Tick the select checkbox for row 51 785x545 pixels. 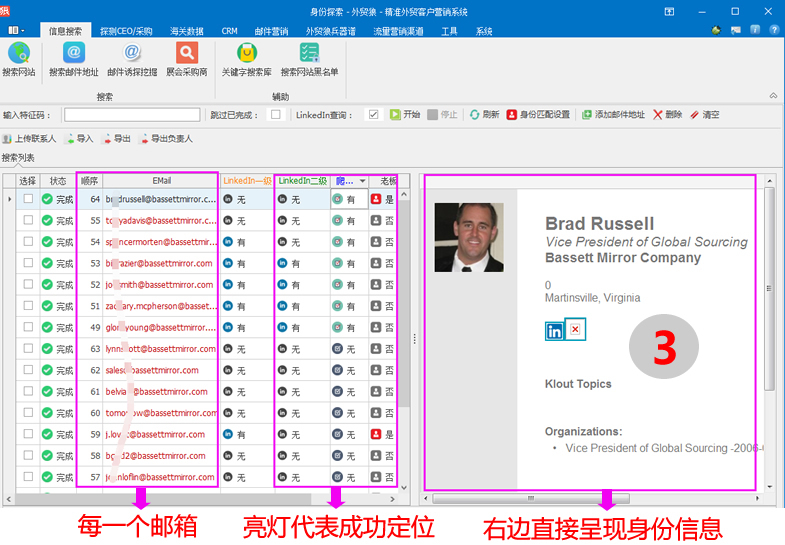[28, 305]
